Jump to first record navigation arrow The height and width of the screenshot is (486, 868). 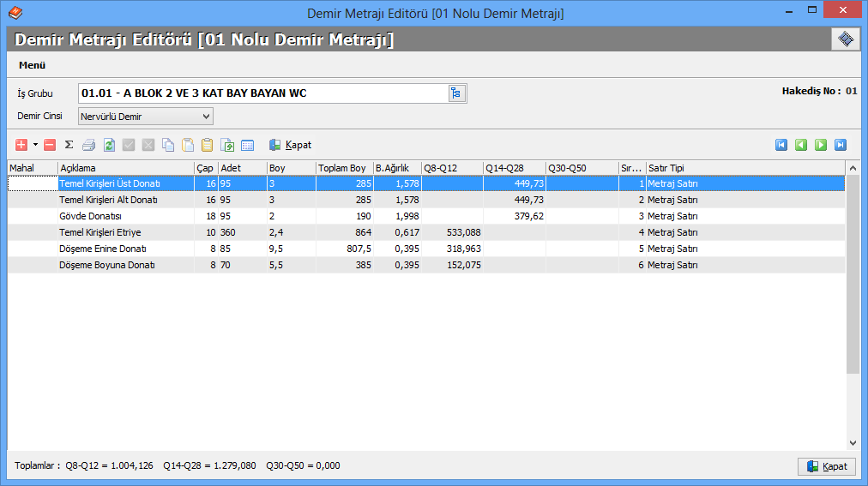(781, 145)
